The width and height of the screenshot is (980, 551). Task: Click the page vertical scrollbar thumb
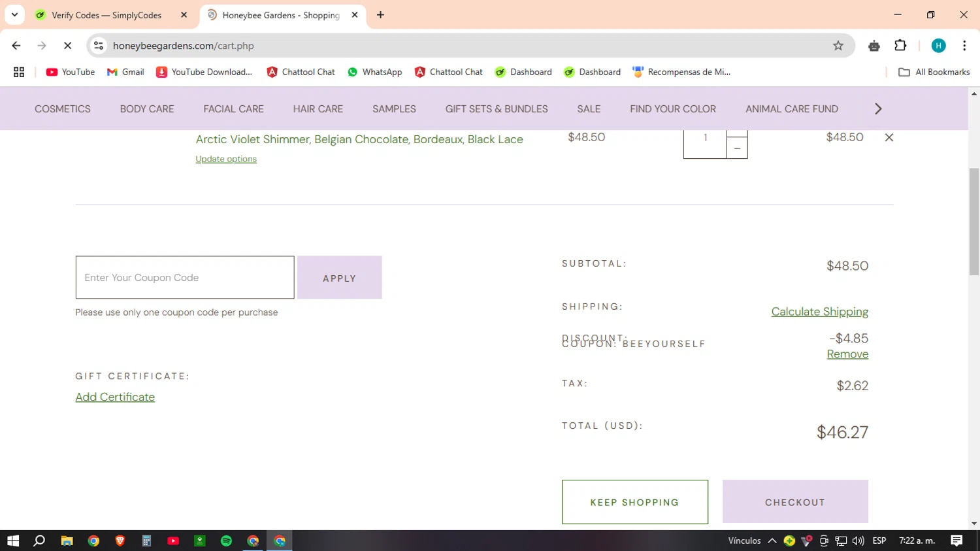(974, 222)
